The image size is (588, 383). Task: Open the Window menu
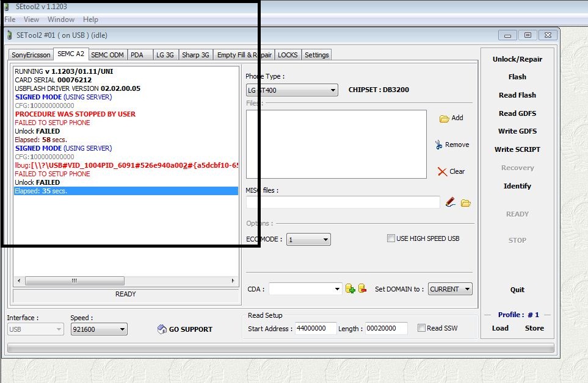coord(60,20)
